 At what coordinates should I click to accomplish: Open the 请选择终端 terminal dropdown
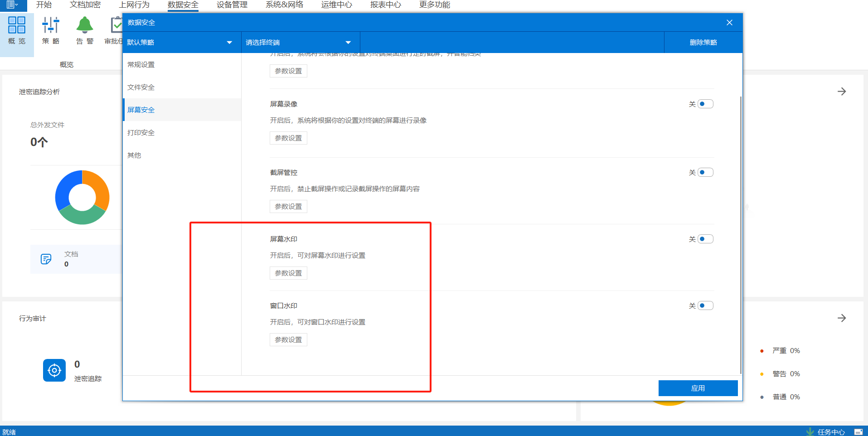(x=301, y=43)
